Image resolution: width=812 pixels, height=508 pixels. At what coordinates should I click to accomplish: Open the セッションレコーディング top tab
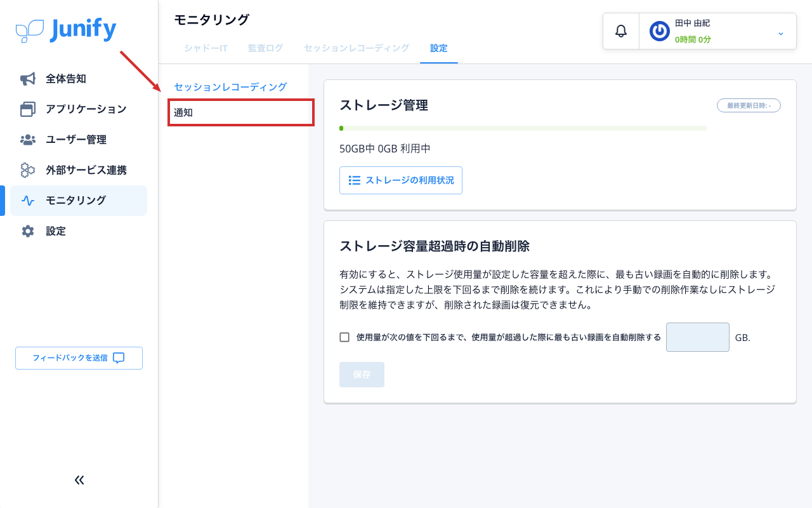pyautogui.click(x=357, y=48)
